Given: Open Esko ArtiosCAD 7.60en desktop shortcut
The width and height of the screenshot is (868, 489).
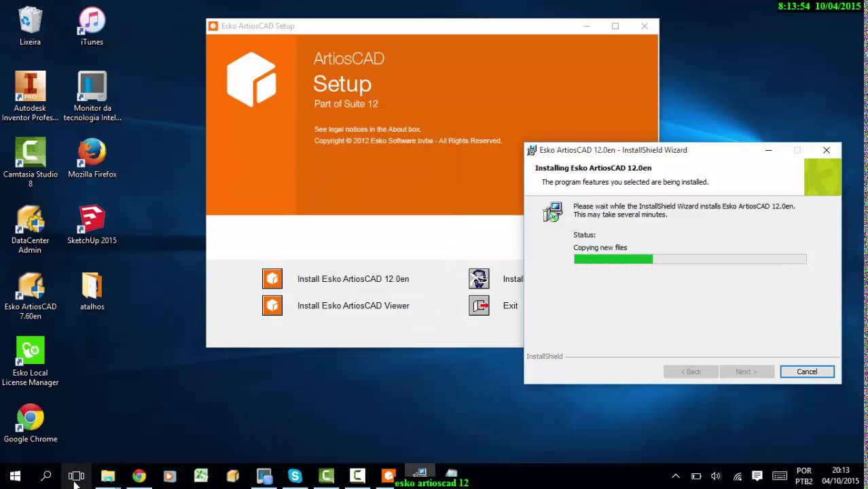Looking at the screenshot, I should point(31,295).
